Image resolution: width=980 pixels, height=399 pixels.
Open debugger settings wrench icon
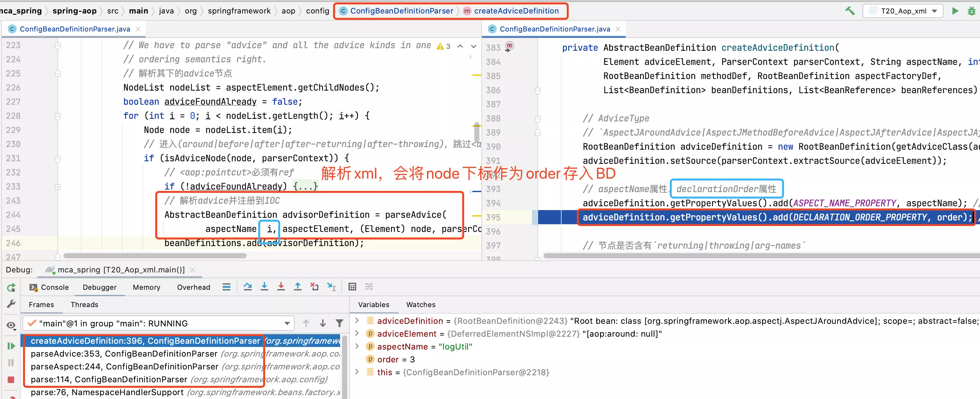click(x=11, y=304)
